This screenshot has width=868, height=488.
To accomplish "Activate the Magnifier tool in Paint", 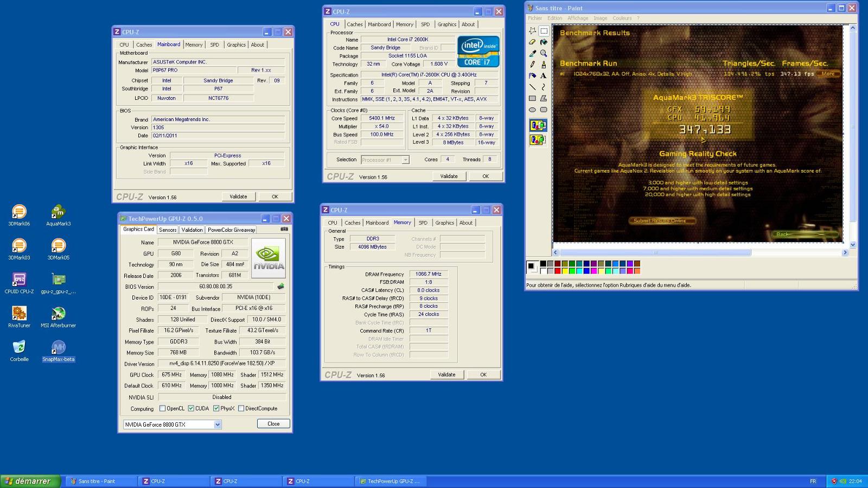I will pos(544,53).
